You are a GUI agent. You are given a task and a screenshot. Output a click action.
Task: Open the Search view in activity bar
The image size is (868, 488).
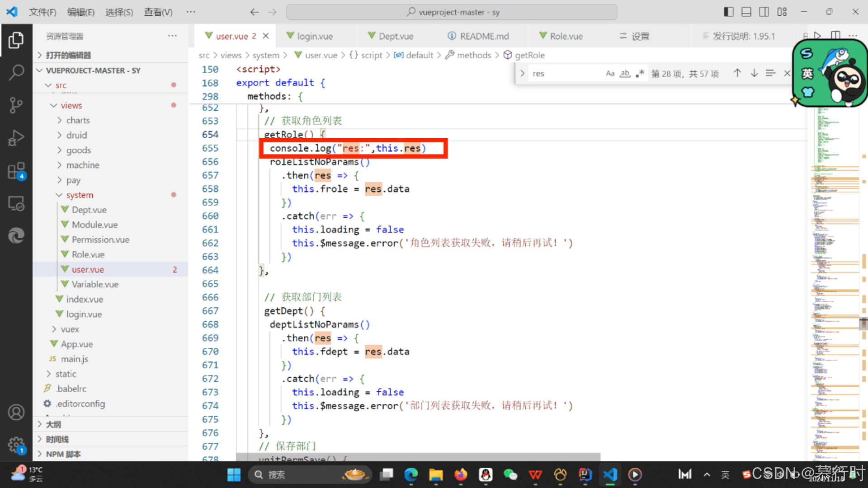[x=16, y=72]
